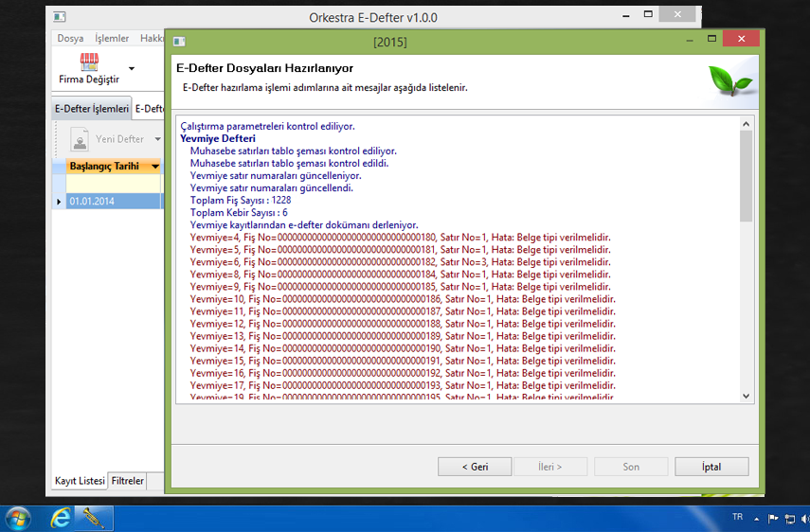This screenshot has height=532, width=810.
Task: Open Internet Explorer from the taskbar
Action: [x=62, y=518]
